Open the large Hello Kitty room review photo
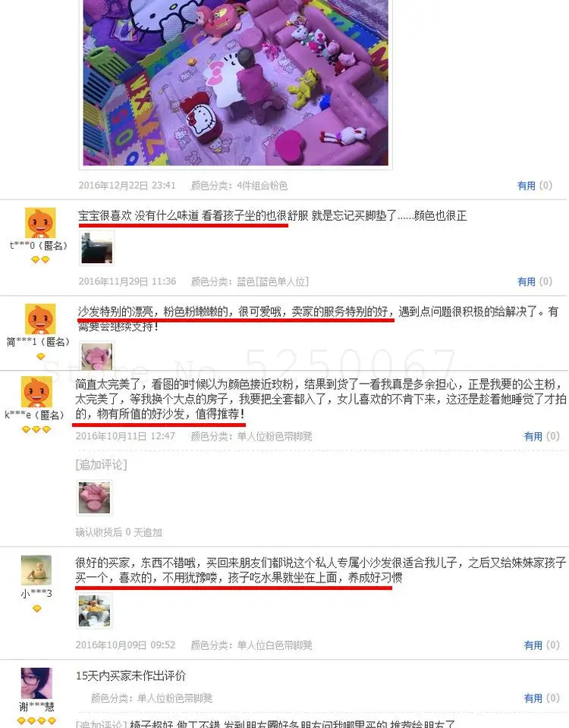This screenshot has height=728, width=569. (235, 83)
